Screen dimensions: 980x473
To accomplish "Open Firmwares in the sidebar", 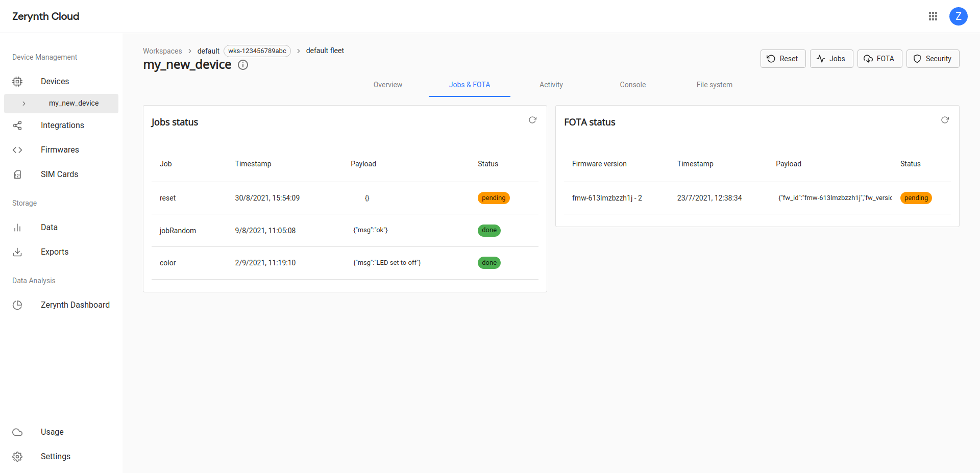I will coord(60,150).
